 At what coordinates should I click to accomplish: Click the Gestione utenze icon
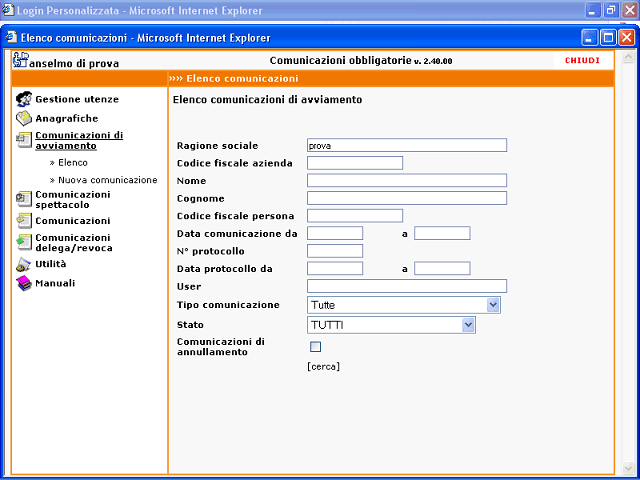[24, 99]
